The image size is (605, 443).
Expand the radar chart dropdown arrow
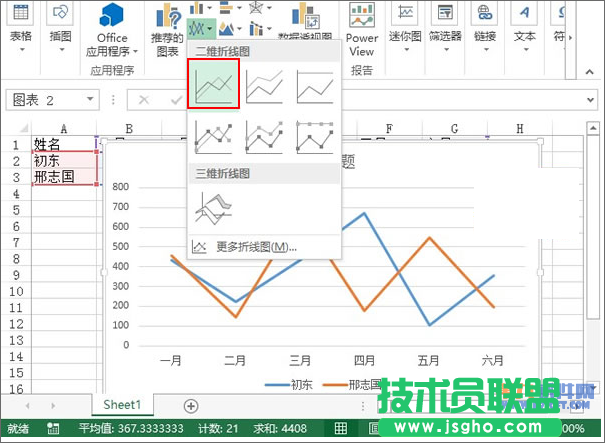(x=269, y=7)
